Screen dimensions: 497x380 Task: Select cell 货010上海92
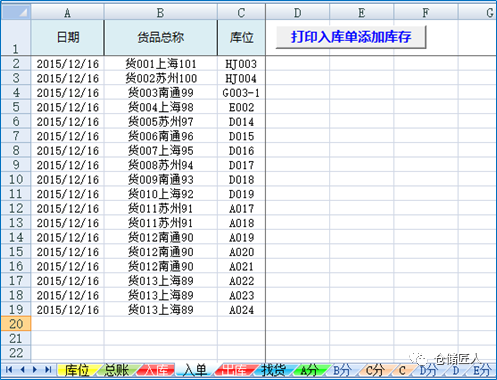click(161, 194)
